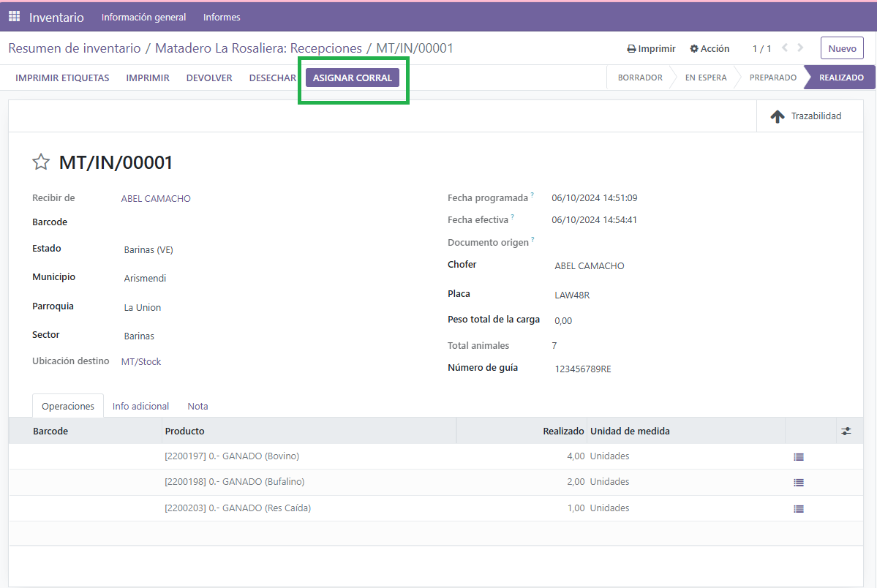Open the Acción gear menu
Screen dimensions: 877x588
pyautogui.click(x=709, y=49)
